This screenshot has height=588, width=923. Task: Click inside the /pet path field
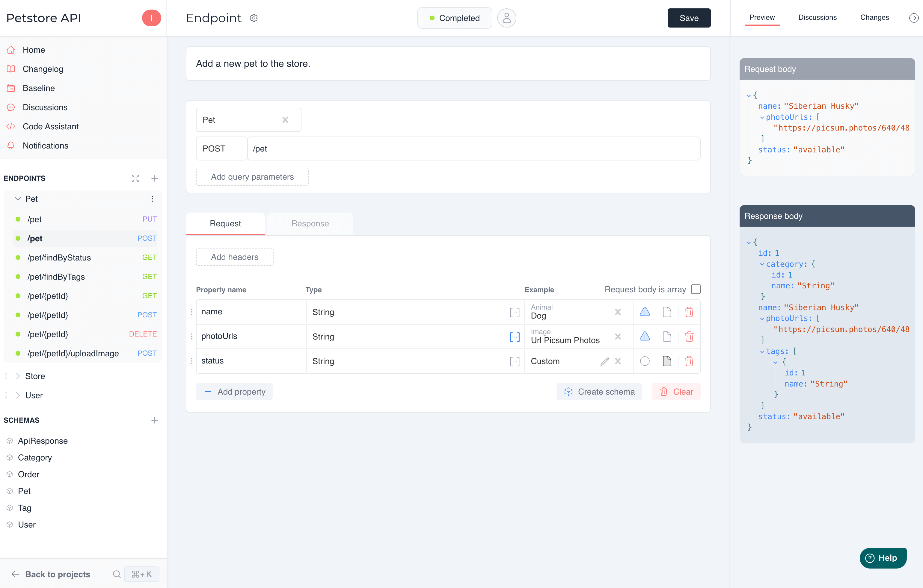pos(383,148)
